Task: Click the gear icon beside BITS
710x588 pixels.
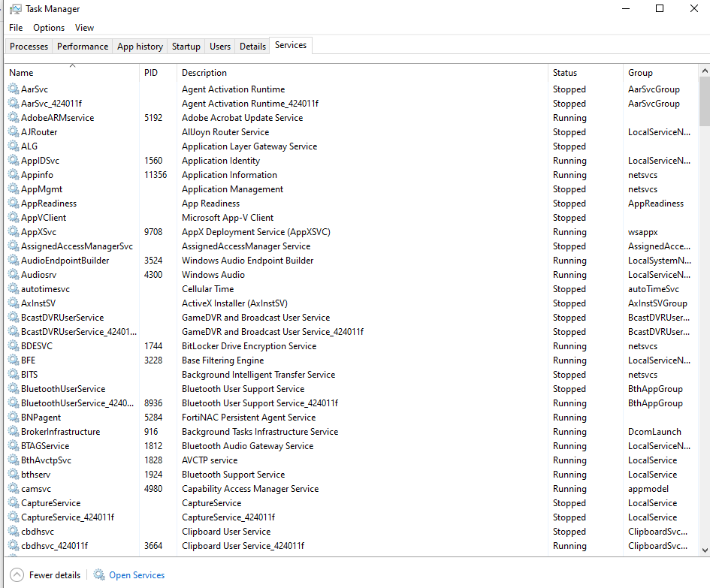Action: 14,374
